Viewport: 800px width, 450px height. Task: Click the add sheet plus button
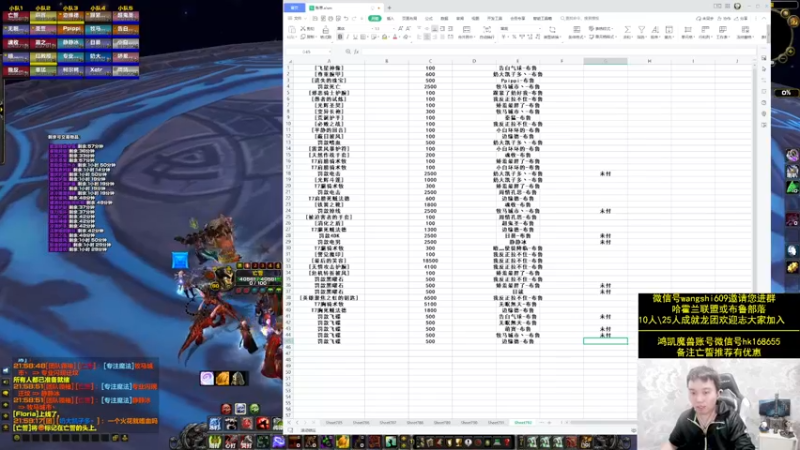click(549, 422)
